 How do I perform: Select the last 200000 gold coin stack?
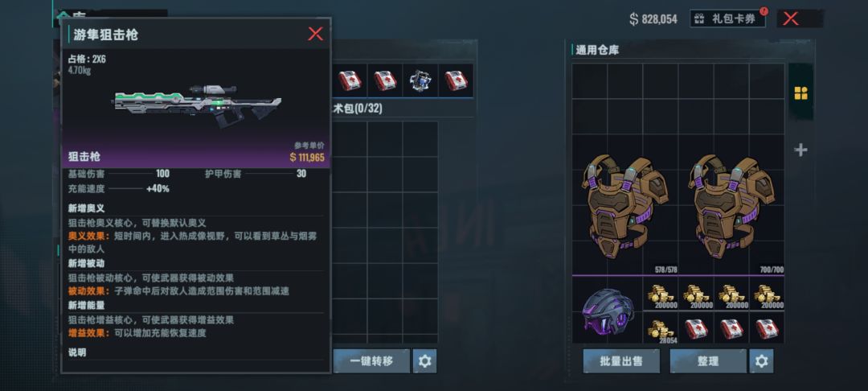click(x=768, y=294)
